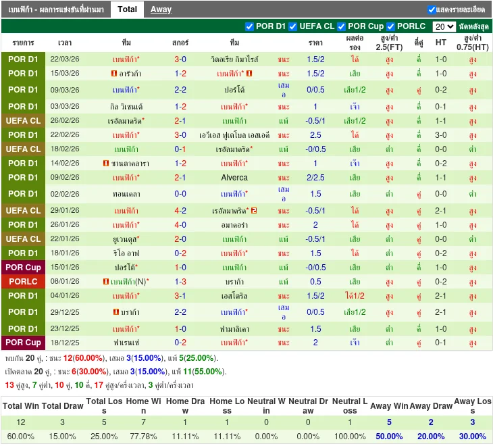Click red card icon beside ซานตาคลารา

(x=107, y=164)
